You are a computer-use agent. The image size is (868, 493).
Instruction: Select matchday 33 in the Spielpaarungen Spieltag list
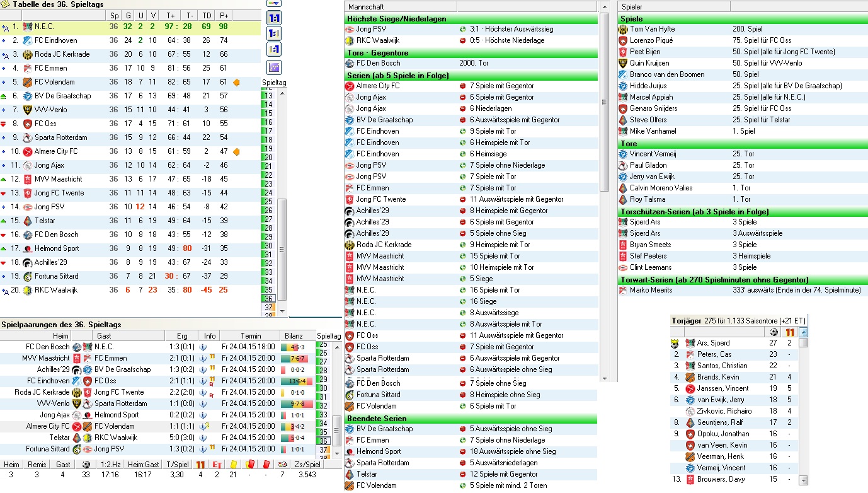click(324, 414)
